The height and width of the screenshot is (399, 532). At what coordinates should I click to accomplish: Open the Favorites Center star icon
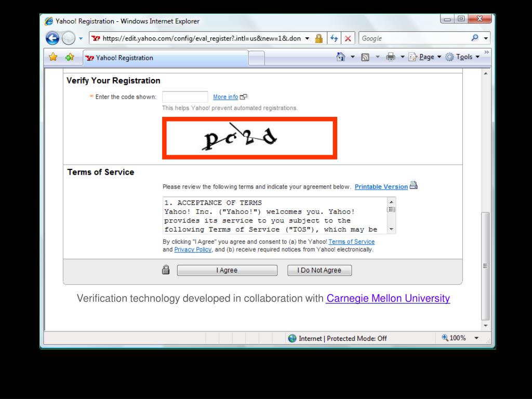(54, 57)
